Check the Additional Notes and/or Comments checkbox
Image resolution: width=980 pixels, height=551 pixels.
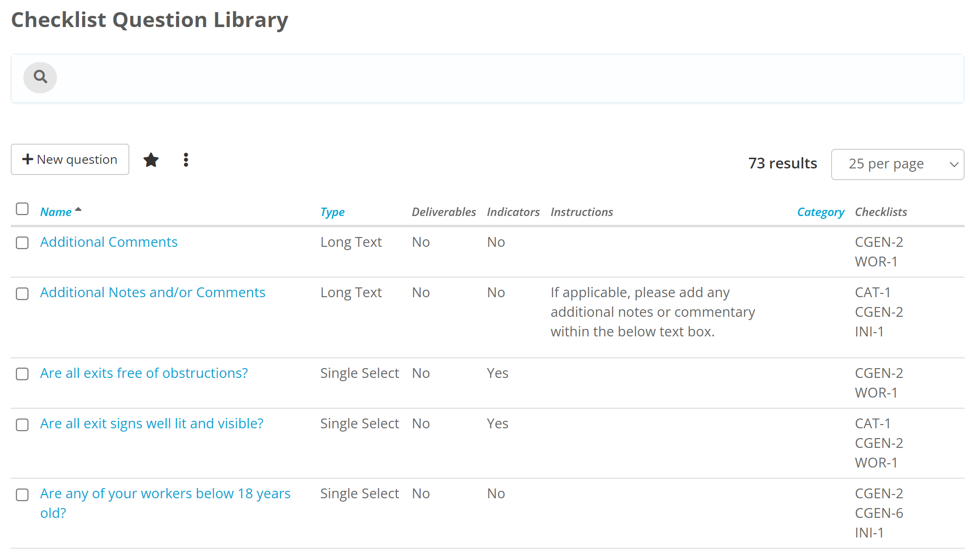click(22, 293)
